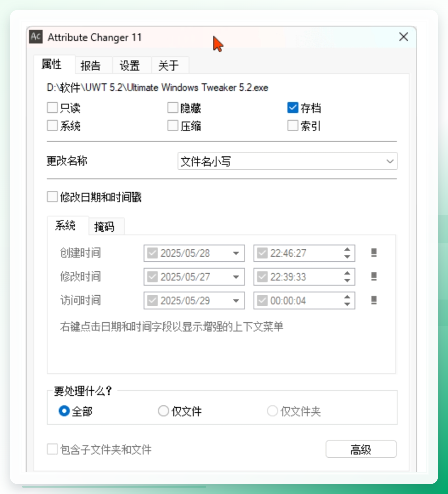Open the 关于 tab
Image resolution: width=448 pixels, height=494 pixels.
170,65
